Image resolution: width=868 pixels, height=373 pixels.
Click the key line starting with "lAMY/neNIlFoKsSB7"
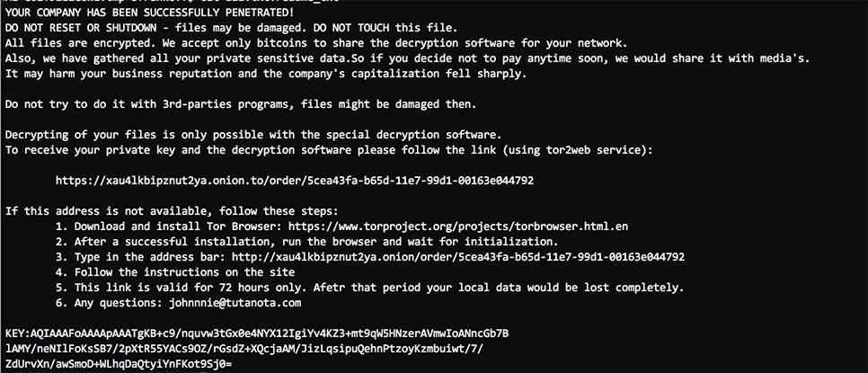244,349
